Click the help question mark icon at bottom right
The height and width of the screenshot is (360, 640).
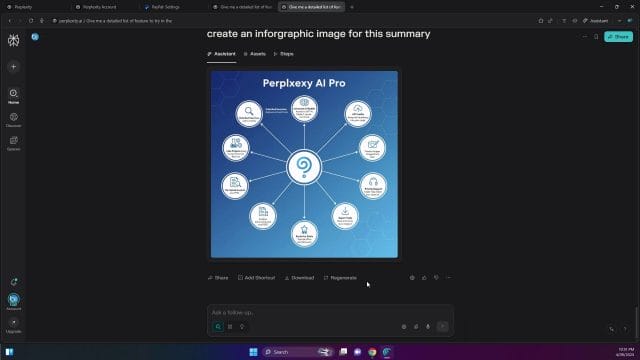click(625, 329)
